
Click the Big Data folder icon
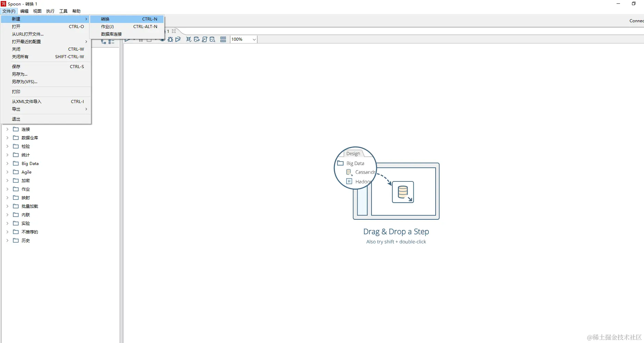pos(16,163)
